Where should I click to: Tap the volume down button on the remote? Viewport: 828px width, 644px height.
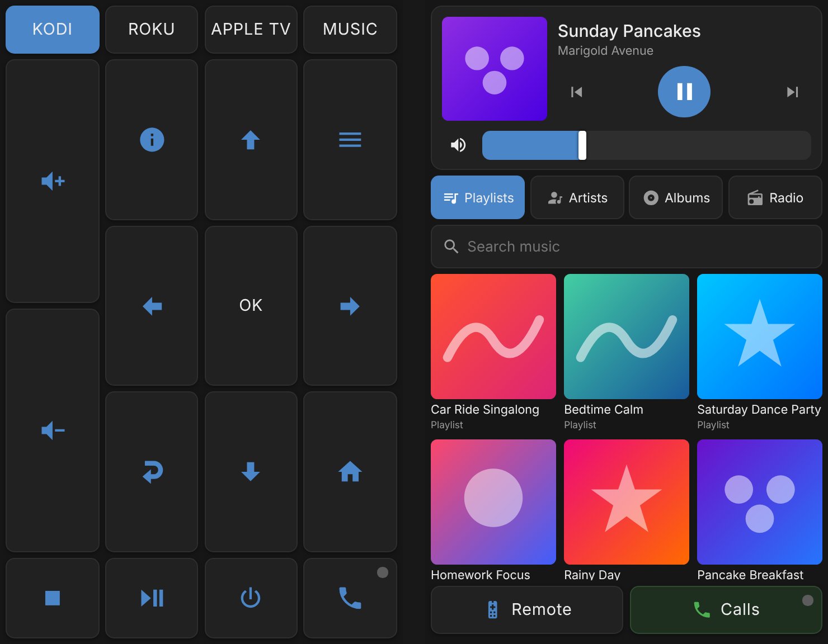(x=53, y=430)
